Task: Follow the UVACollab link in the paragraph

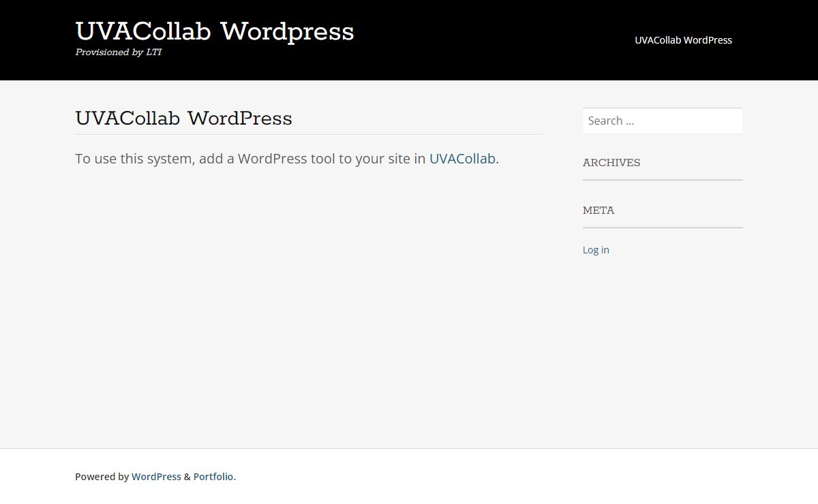Action: 462,159
